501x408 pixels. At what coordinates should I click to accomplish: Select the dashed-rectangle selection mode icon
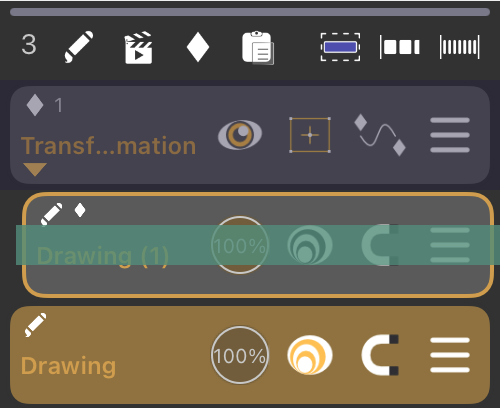click(340, 47)
